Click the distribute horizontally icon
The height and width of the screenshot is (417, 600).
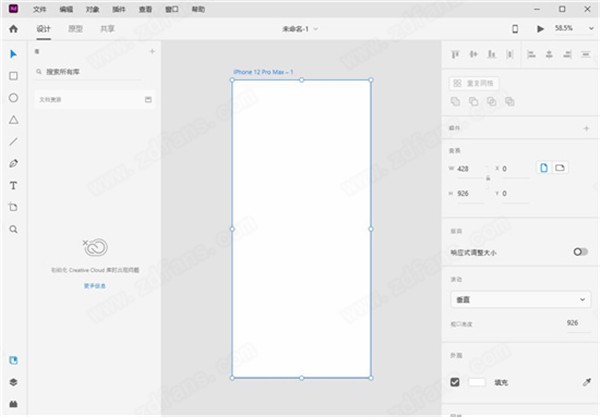[x=586, y=54]
